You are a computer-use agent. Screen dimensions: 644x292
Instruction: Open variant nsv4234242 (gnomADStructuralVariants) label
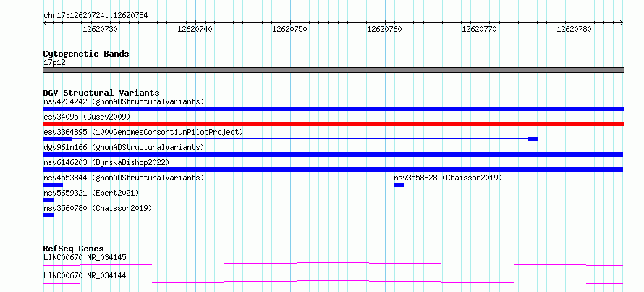(x=124, y=101)
